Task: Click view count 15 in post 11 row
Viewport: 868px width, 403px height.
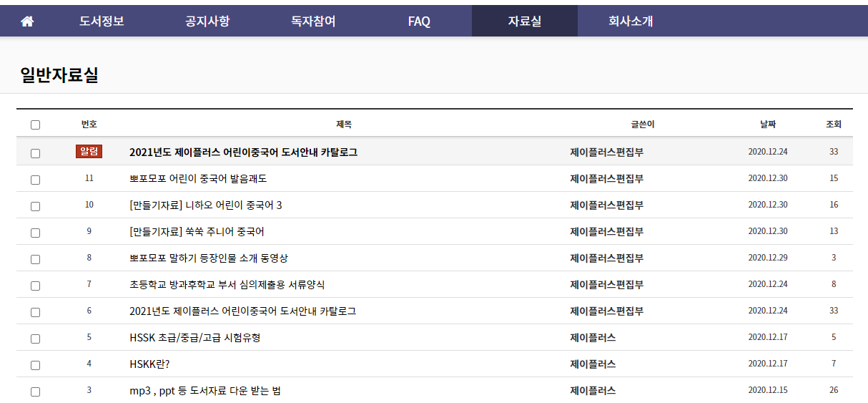Action: coord(834,178)
